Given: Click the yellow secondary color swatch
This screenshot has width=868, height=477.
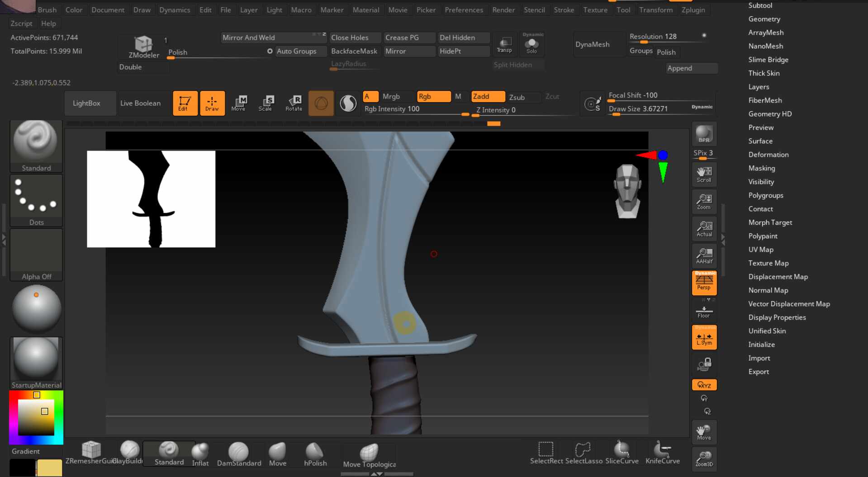Looking at the screenshot, I should click(49, 468).
